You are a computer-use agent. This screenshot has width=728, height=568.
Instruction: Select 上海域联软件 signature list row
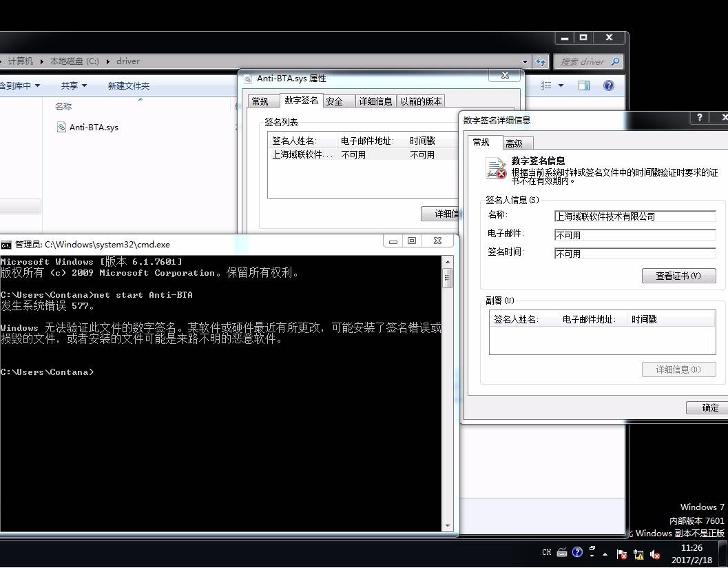(x=362, y=154)
